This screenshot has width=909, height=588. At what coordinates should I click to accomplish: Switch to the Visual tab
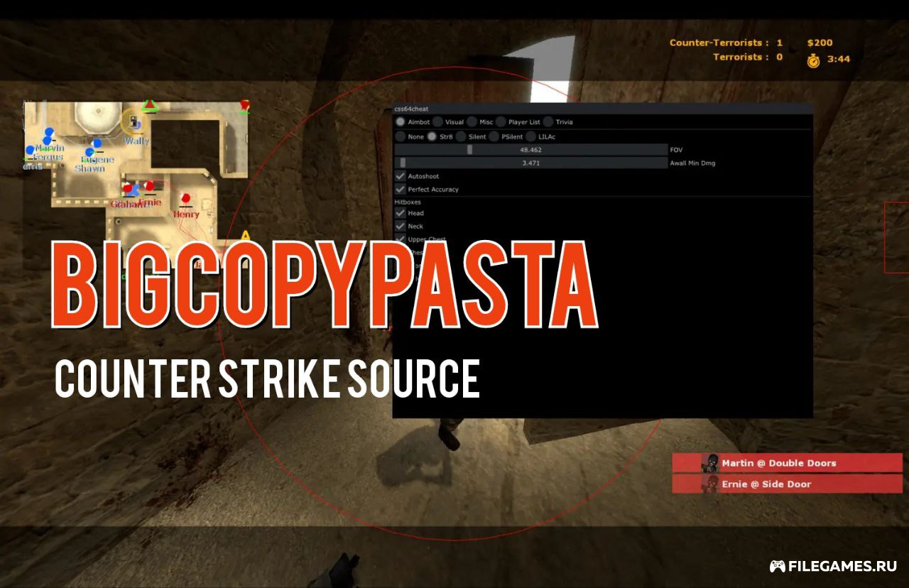[x=438, y=122]
